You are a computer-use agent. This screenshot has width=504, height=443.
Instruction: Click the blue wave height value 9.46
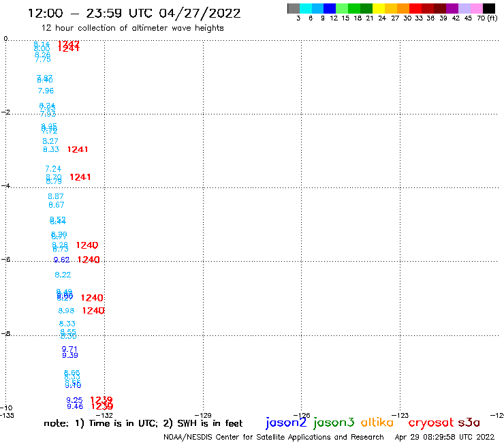click(x=75, y=407)
